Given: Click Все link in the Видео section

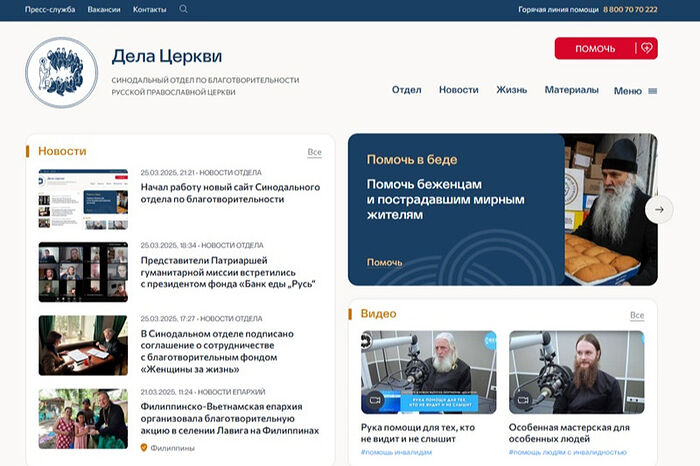Looking at the screenshot, I should 637,315.
